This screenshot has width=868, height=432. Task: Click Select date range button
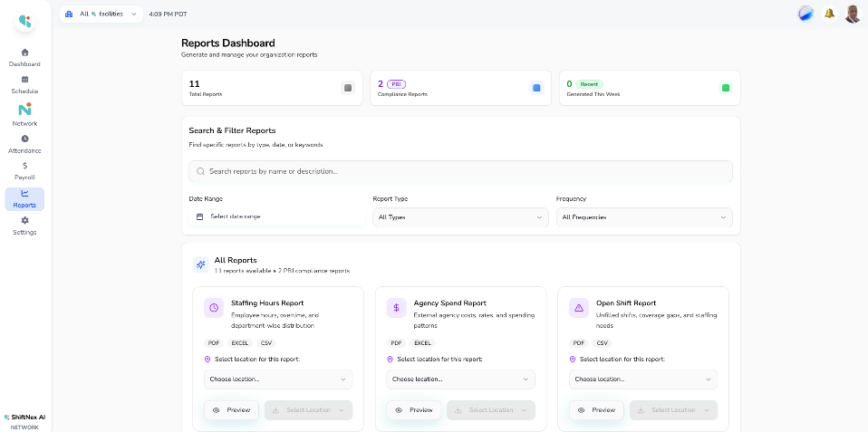276,216
